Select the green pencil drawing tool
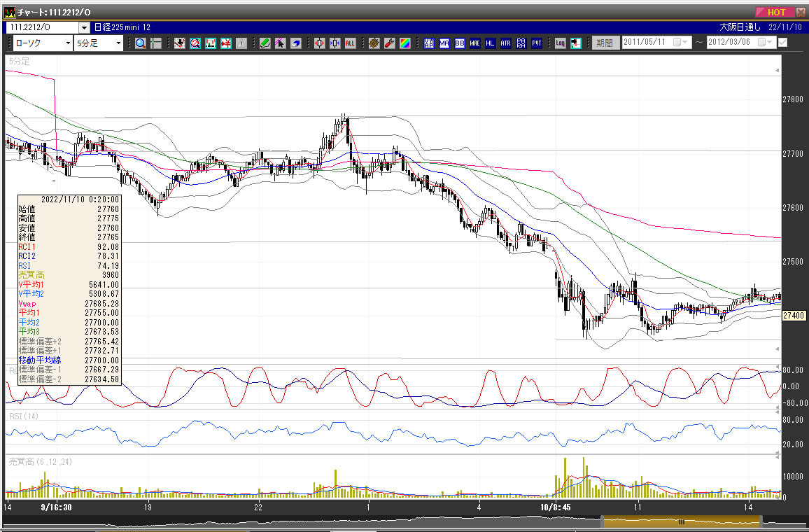Image resolution: width=809 pixels, height=532 pixels. [x=265, y=43]
